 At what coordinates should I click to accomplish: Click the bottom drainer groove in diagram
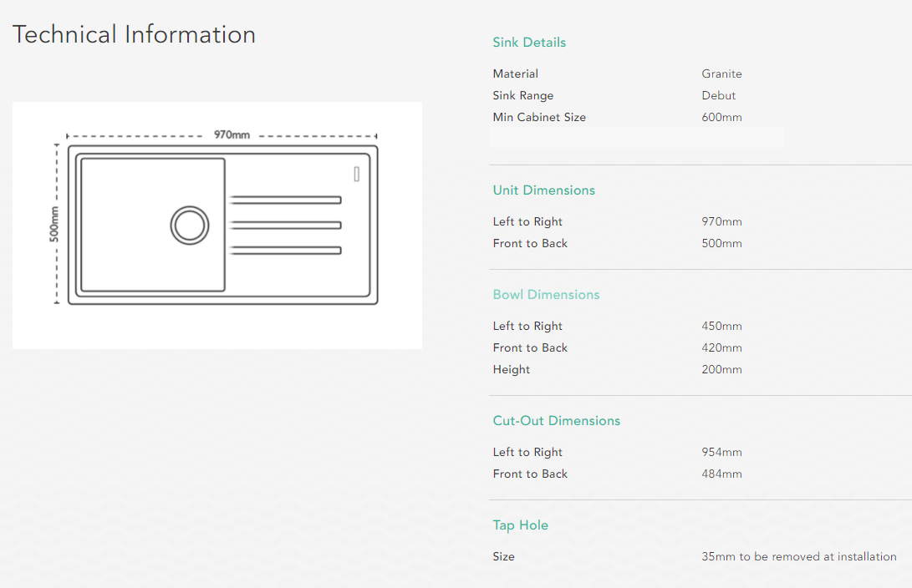coord(285,250)
